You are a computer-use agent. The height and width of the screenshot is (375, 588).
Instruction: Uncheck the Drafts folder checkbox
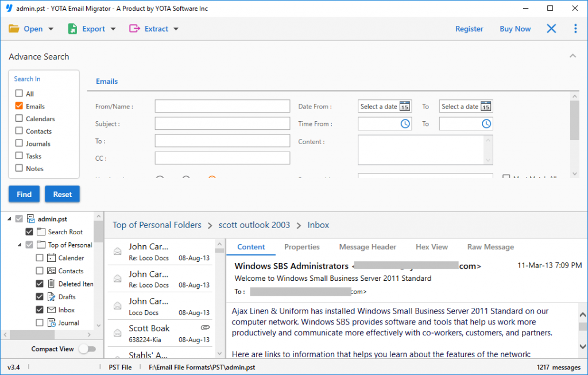pos(40,297)
